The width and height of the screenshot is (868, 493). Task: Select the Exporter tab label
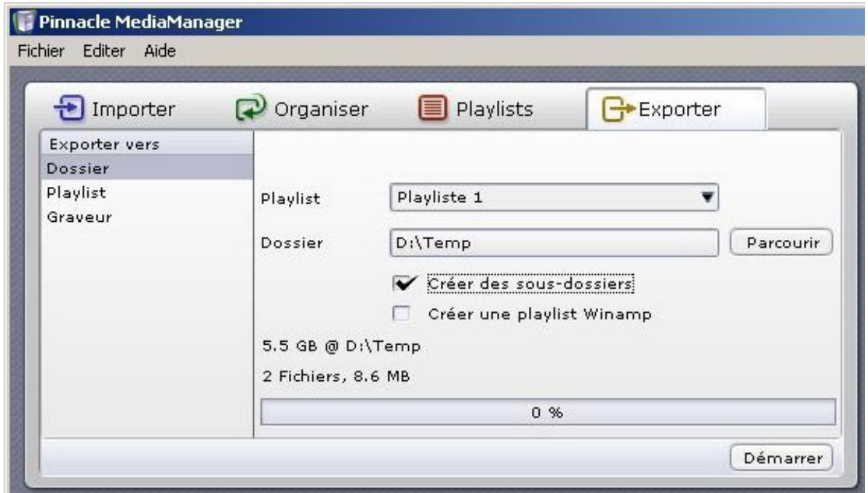(680, 109)
